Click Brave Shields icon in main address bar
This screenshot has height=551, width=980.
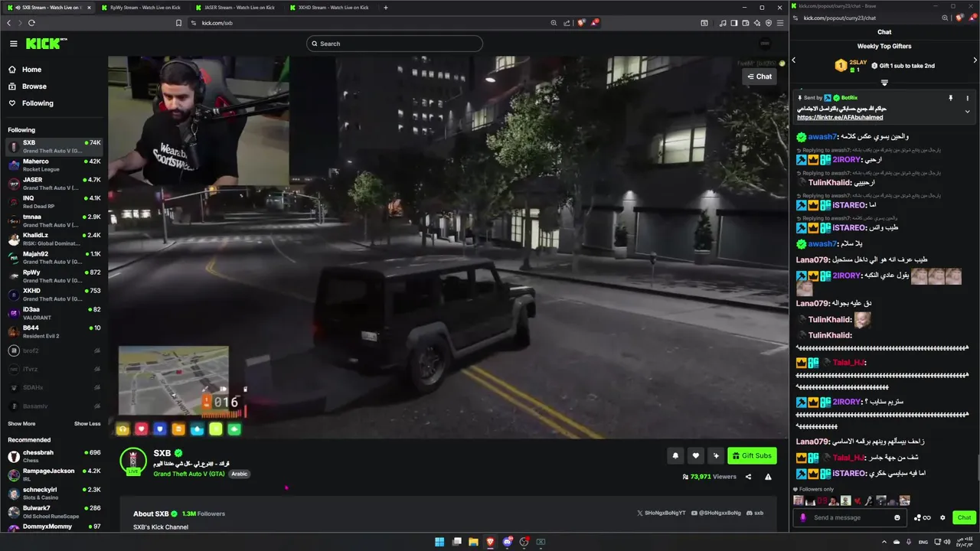[582, 23]
